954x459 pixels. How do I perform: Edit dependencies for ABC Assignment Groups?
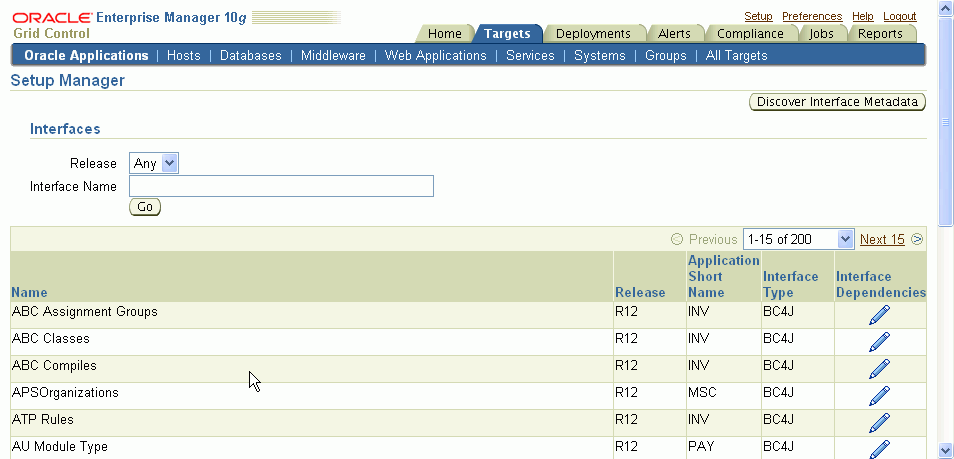[880, 315]
